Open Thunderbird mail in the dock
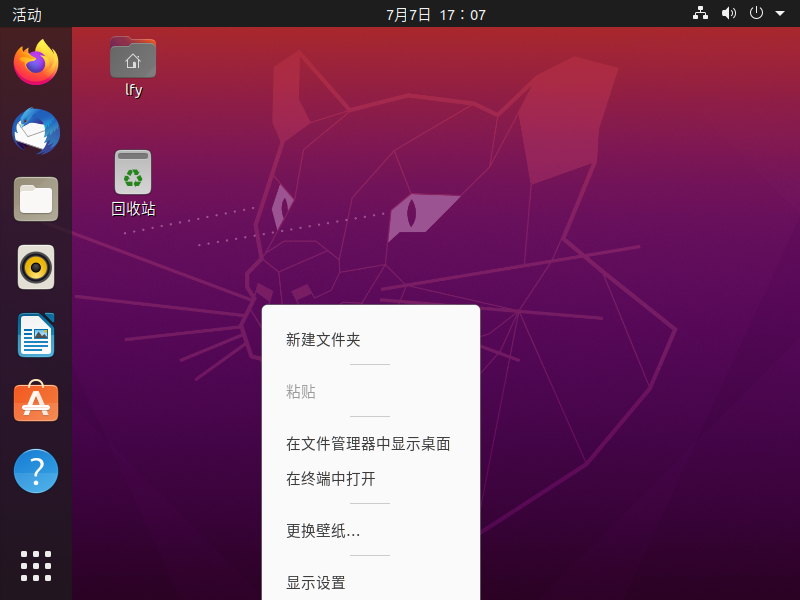The image size is (800, 600). click(36, 131)
